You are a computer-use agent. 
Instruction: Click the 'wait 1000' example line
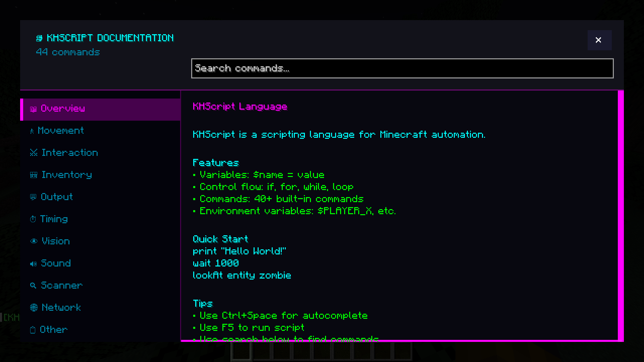click(x=216, y=263)
